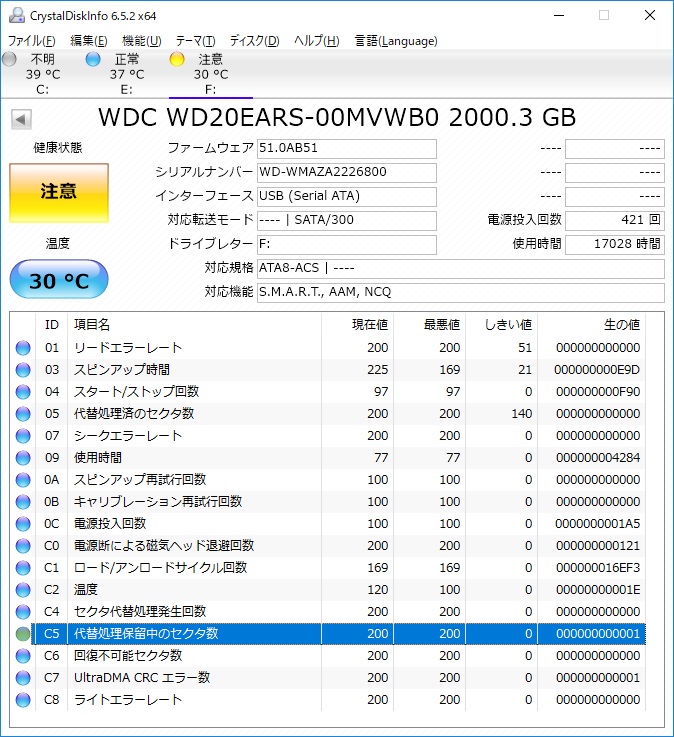Open the 言語(Language) menu

[x=396, y=41]
